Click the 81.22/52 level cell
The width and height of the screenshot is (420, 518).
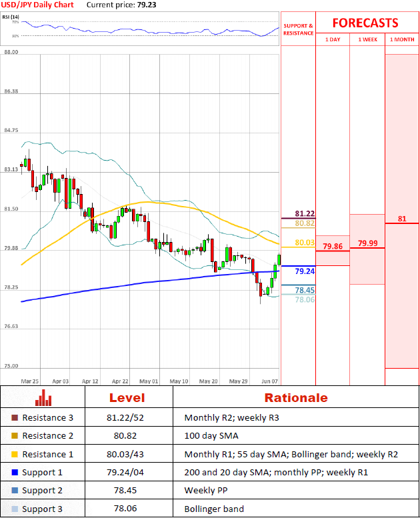(125, 418)
